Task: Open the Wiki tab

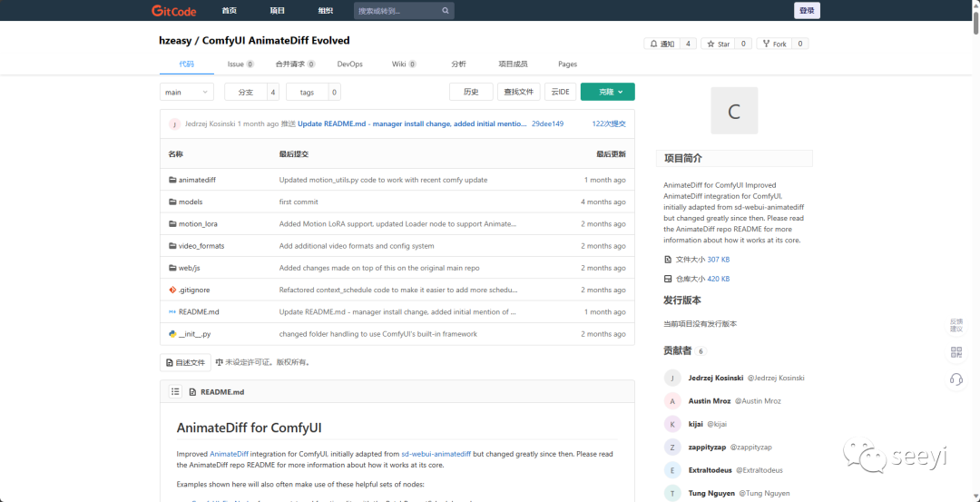Action: (403, 64)
